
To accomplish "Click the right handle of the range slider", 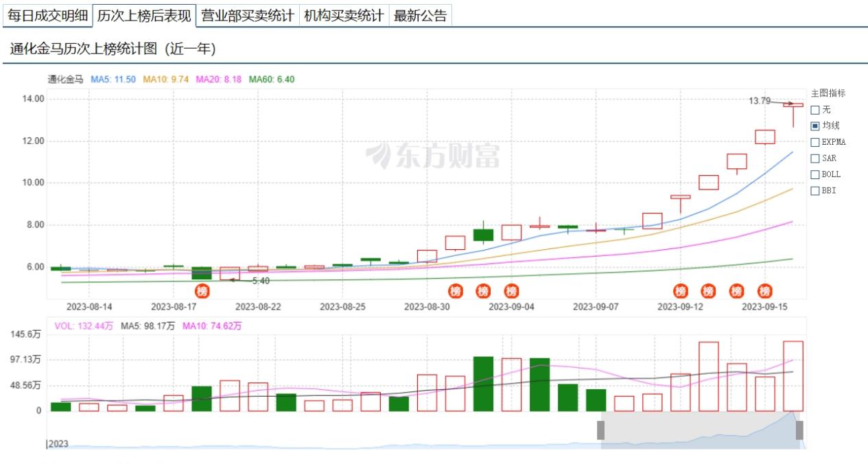I will point(799,430).
